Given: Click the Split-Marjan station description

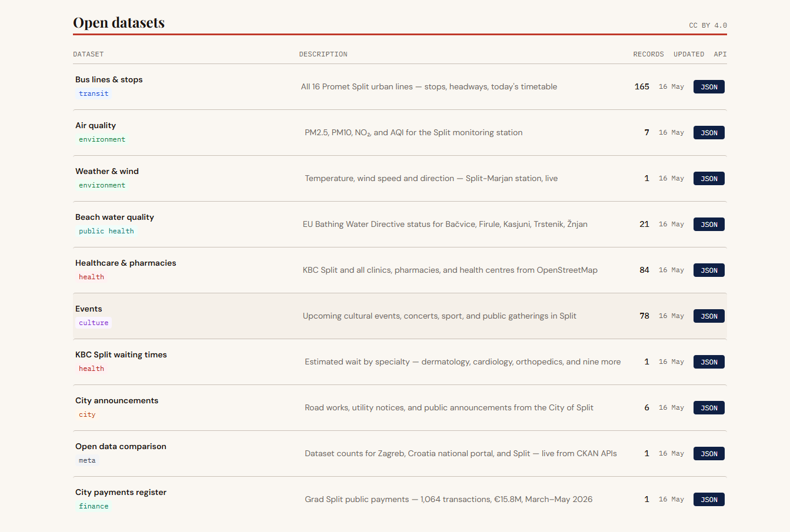Looking at the screenshot, I should point(431,178).
